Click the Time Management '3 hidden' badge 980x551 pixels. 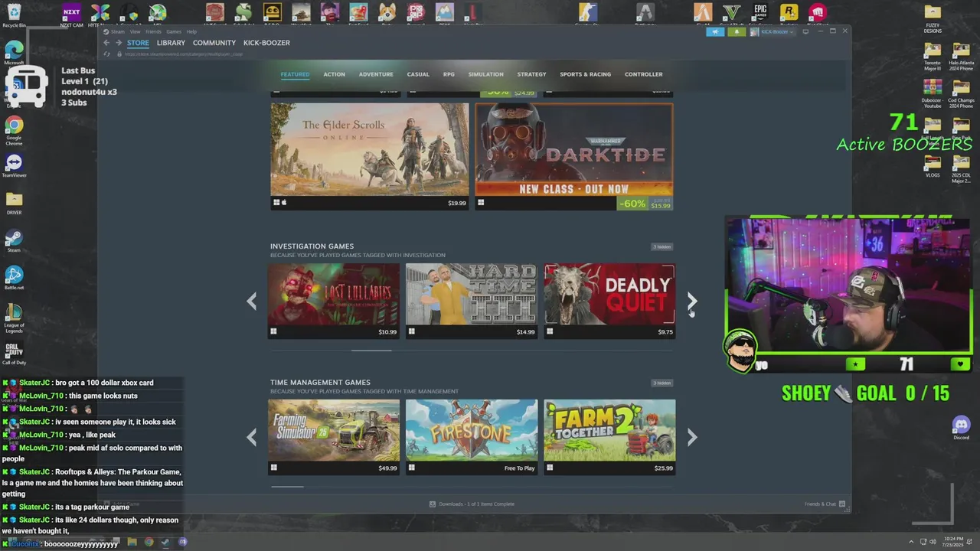click(x=662, y=383)
